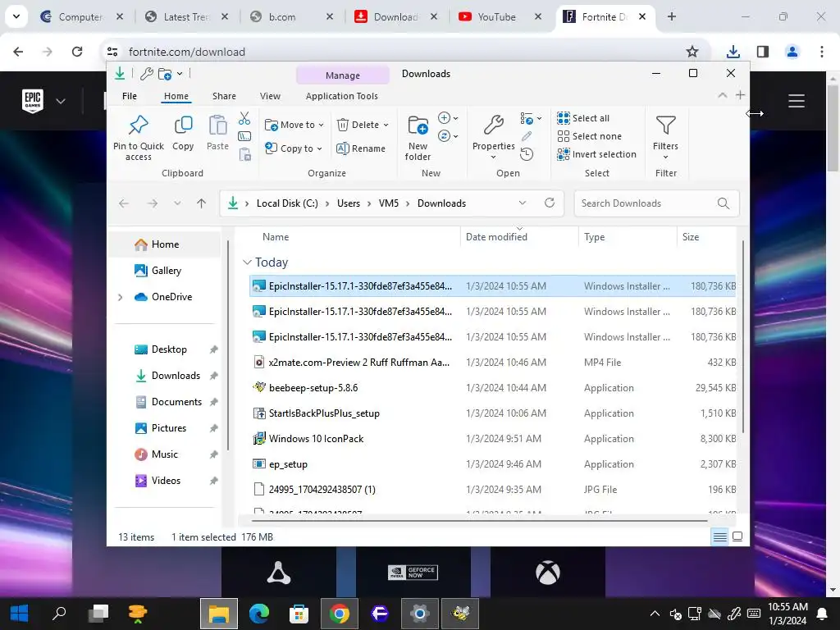Click the search magnifier in Search Downloads
This screenshot has width=840, height=630.
click(724, 203)
